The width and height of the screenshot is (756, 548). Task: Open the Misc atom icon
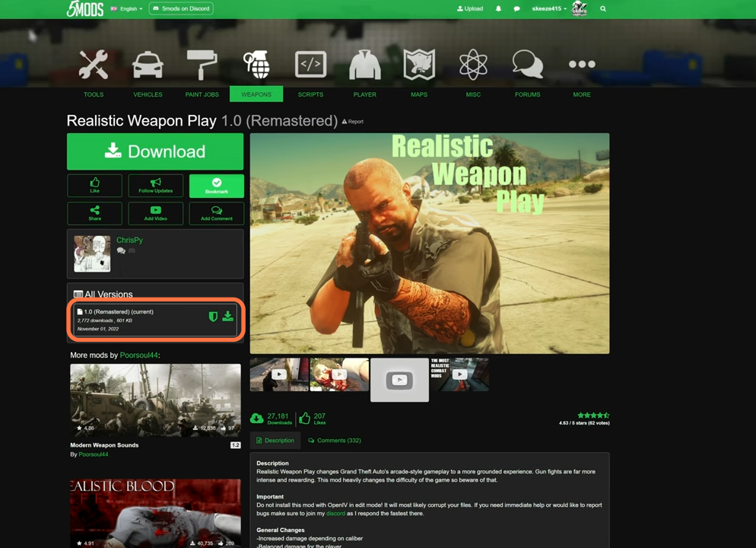click(473, 64)
